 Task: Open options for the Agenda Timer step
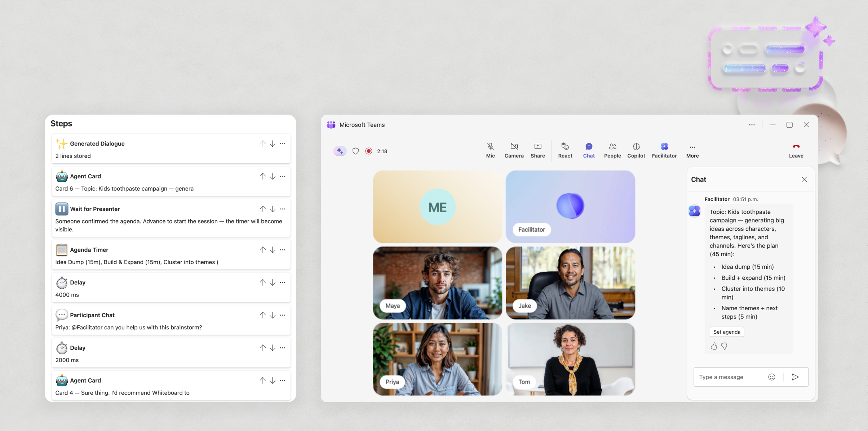coord(283,250)
